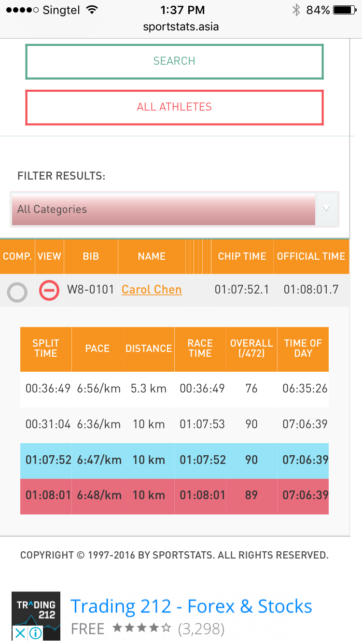362x644 pixels.
Task: Open the Trading 212 Forex & Stocks ad
Action: click(191, 606)
